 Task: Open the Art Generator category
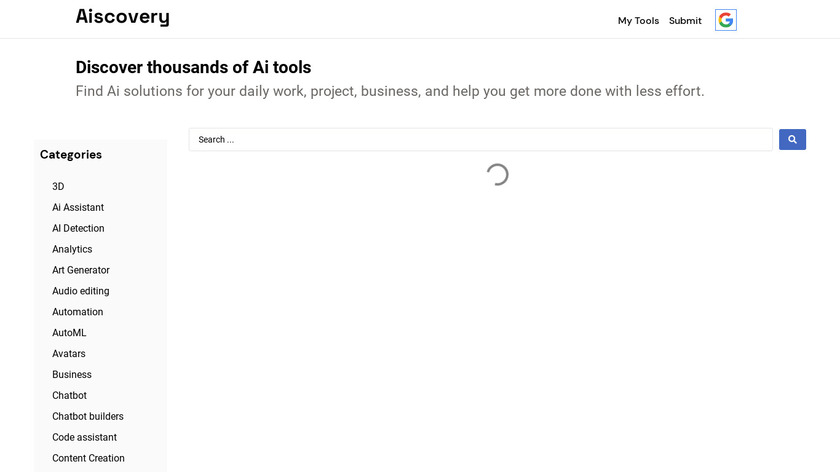point(81,271)
